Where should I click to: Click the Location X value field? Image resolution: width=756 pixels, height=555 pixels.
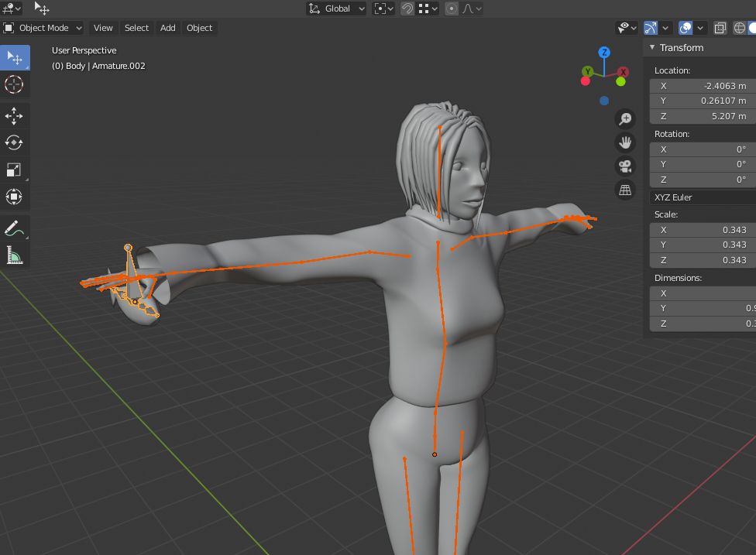tap(701, 86)
